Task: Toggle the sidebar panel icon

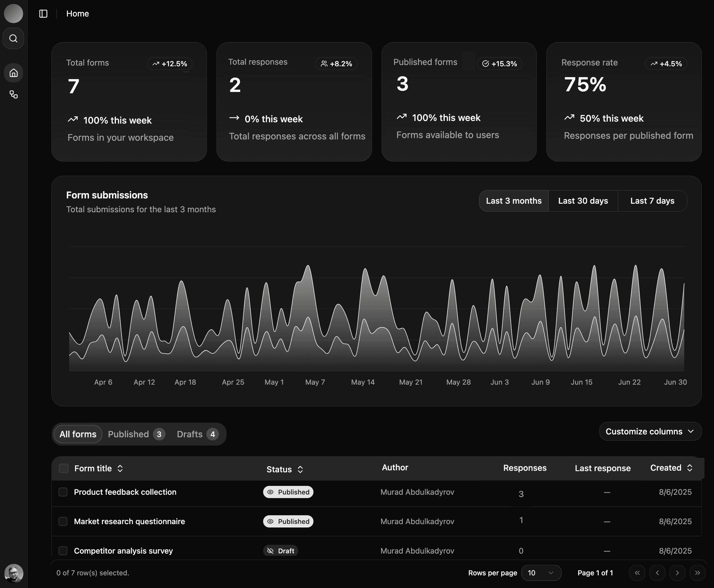Action: coord(43,14)
